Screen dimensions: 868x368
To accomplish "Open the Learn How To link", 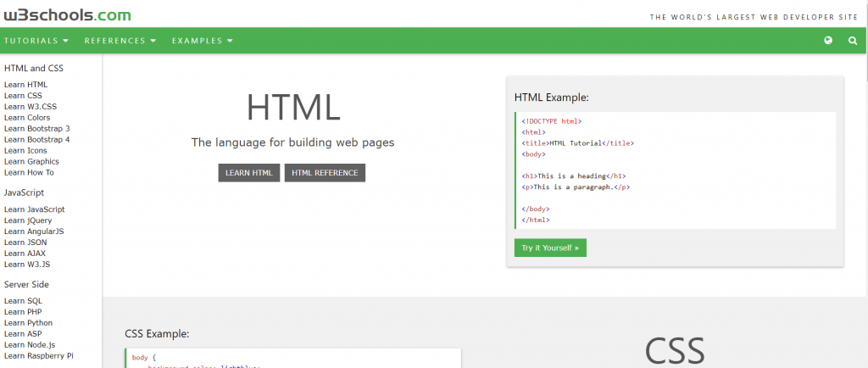I will (x=29, y=173).
